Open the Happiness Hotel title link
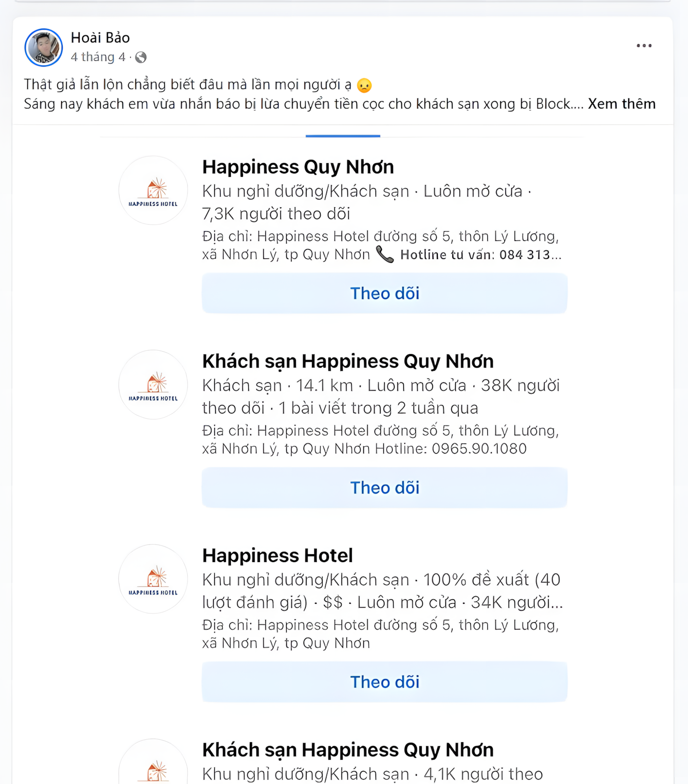Viewport: 688px width, 784px height. click(277, 556)
